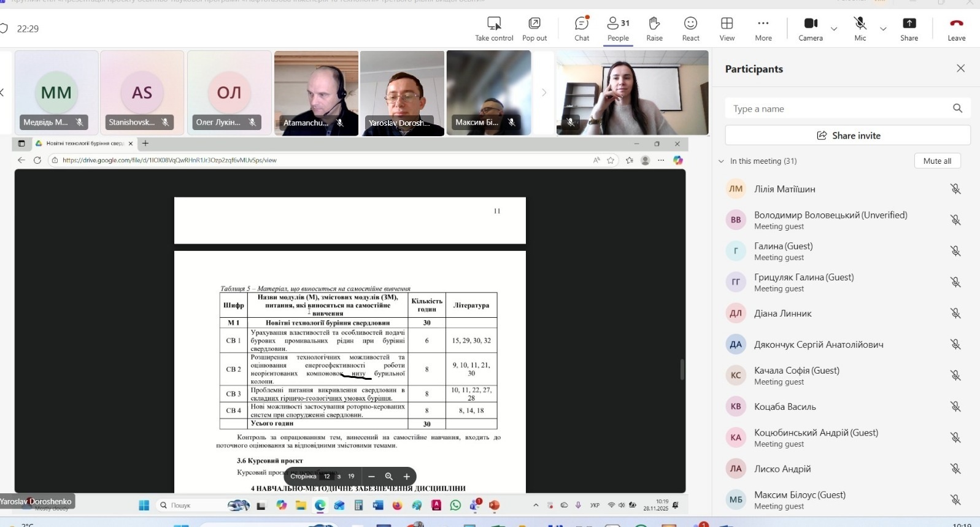The height and width of the screenshot is (527, 980).
Task: Type in the 'Type a name' search field
Action: pos(838,109)
